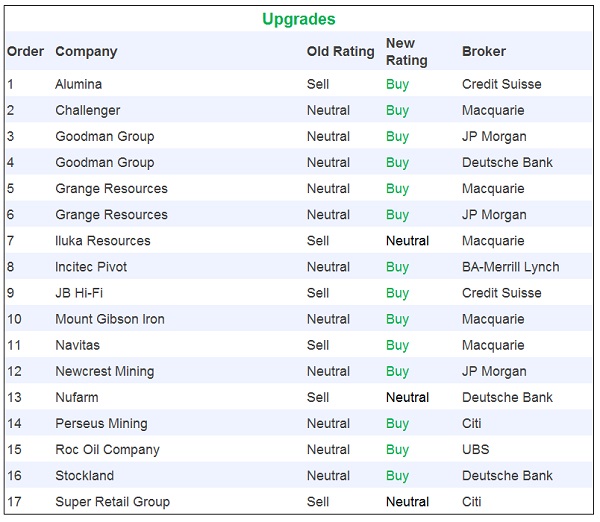Select the Navitas company name
600x522 pixels.
pos(77,345)
